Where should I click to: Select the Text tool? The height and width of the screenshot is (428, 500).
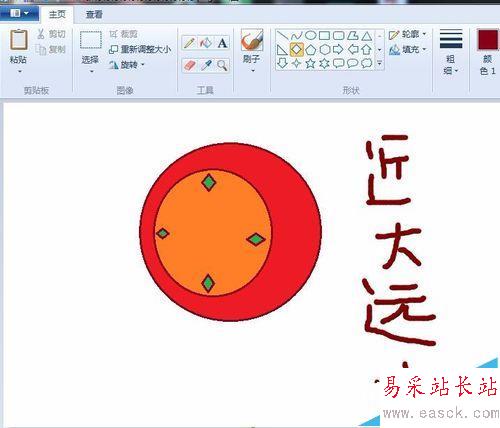click(222, 43)
